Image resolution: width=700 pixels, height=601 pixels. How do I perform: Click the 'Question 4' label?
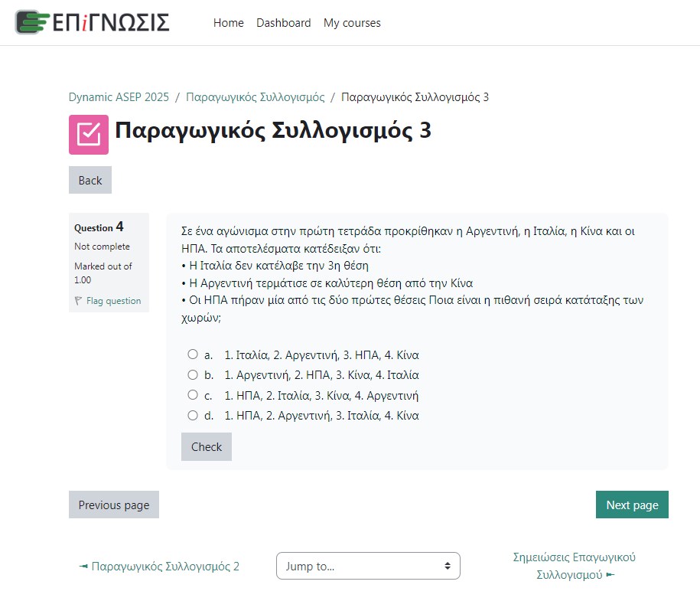click(x=99, y=227)
